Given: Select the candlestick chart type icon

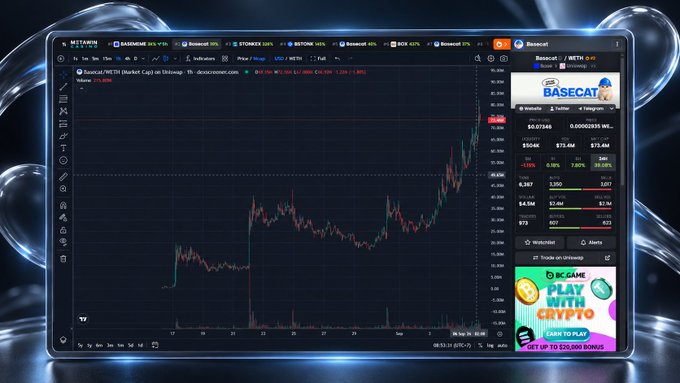Looking at the screenshot, I should [166, 59].
